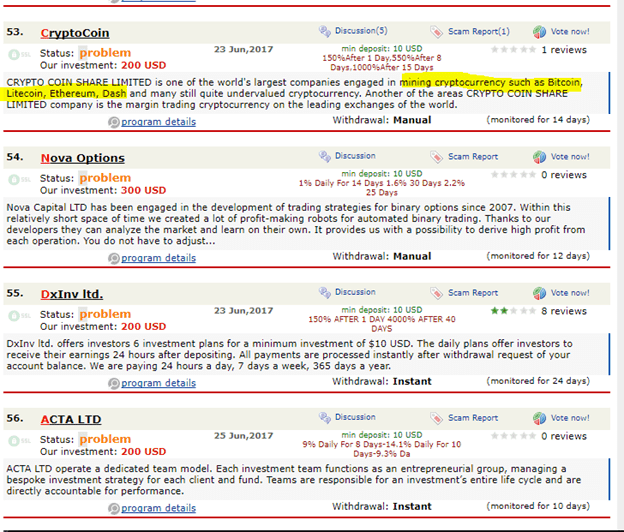Image resolution: width=624 pixels, height=532 pixels.
Task: Open Nova Options Scam Report link
Action: coord(473,156)
